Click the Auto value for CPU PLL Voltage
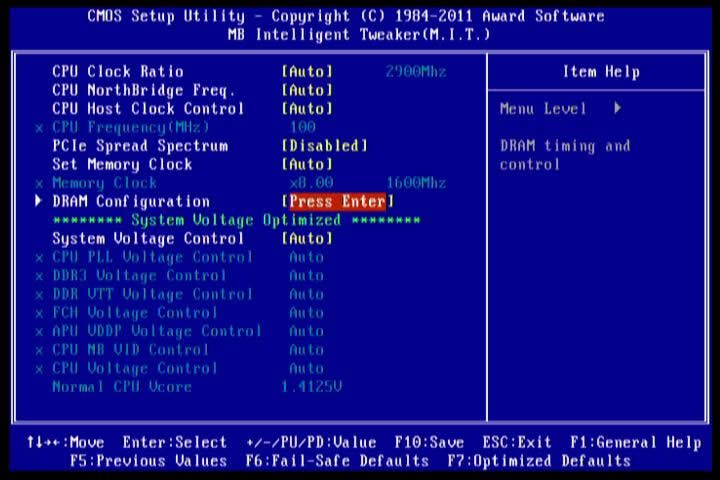The width and height of the screenshot is (720, 480). pos(307,257)
